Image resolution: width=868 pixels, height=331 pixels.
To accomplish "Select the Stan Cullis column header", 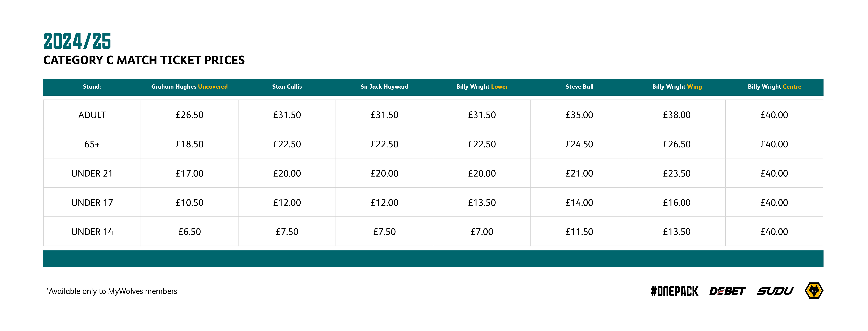I will [x=287, y=87].
